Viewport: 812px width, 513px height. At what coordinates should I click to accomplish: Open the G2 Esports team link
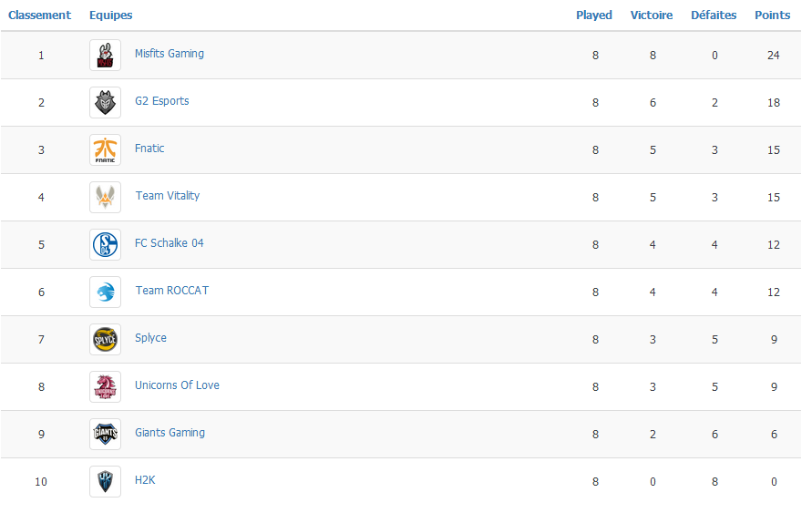click(162, 101)
